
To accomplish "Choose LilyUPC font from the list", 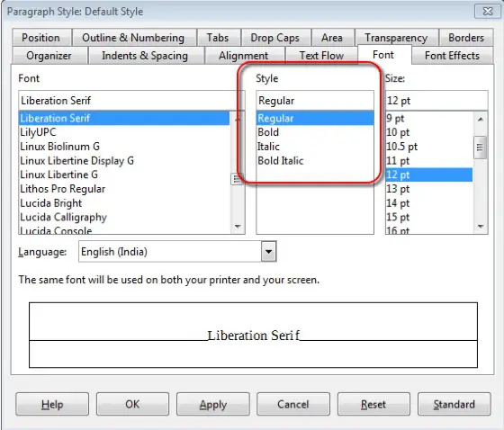I will point(124,132).
